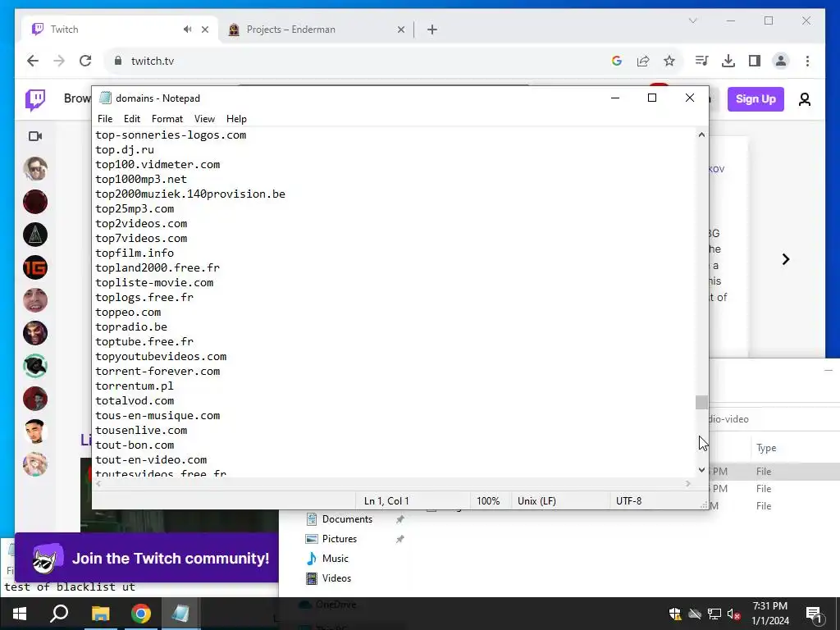This screenshot has width=840, height=630.
Task: Open the notification center icon
Action: (x=814, y=614)
